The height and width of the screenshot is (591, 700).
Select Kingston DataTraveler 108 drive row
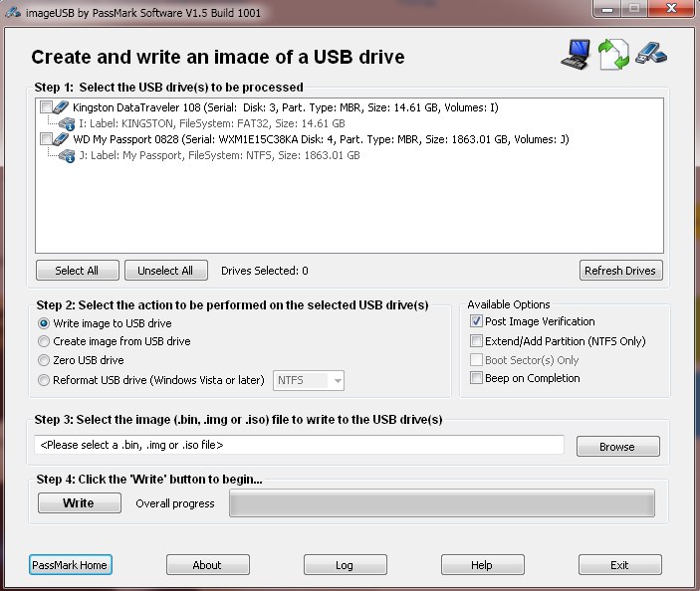[x=286, y=107]
